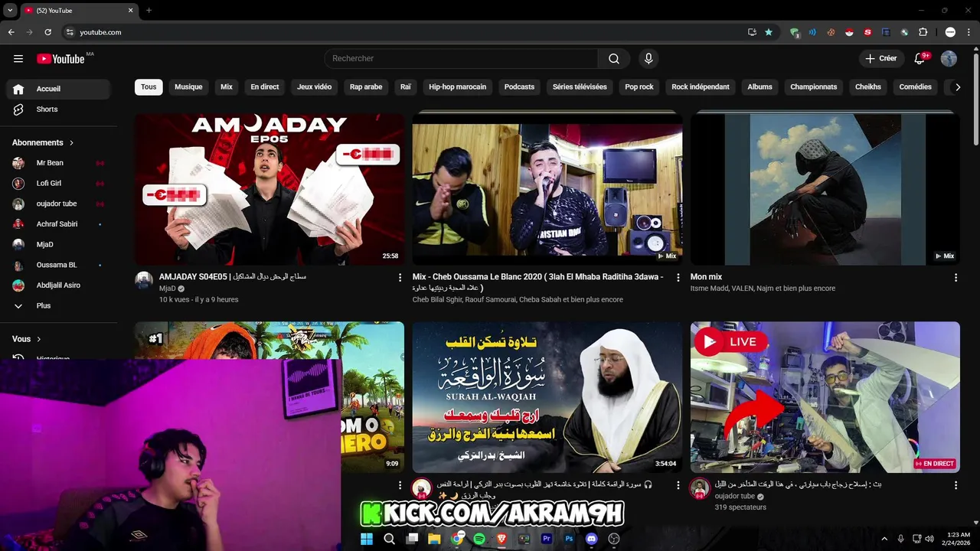
Task: Open the Mr Bean subscription
Action: (58, 163)
